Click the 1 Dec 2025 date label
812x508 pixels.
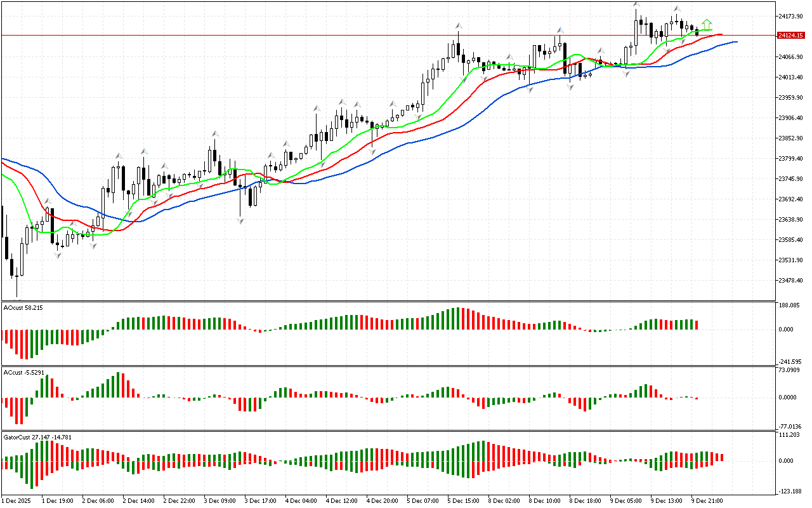coord(19,500)
